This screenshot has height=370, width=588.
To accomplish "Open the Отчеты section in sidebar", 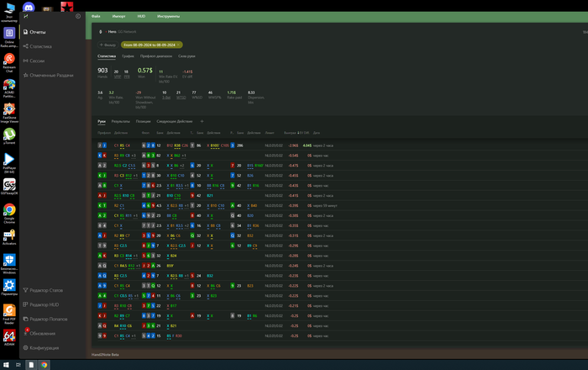I will pyautogui.click(x=37, y=32).
